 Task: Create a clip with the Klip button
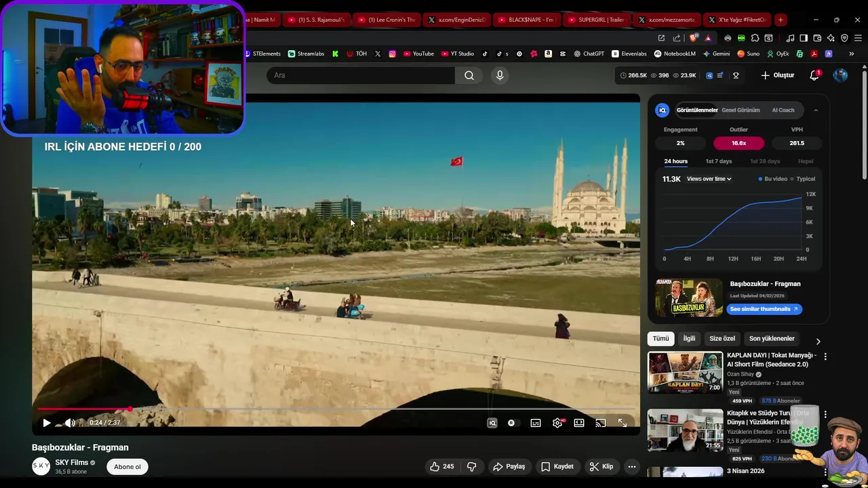coord(601,466)
